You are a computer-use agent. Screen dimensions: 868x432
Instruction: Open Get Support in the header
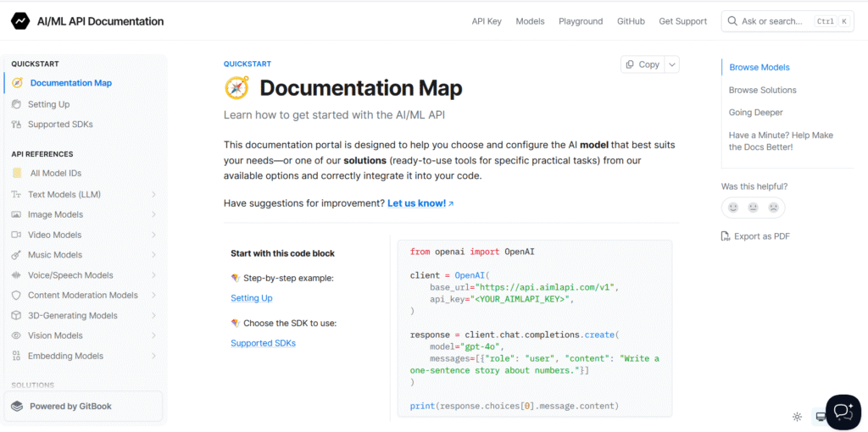click(x=683, y=21)
